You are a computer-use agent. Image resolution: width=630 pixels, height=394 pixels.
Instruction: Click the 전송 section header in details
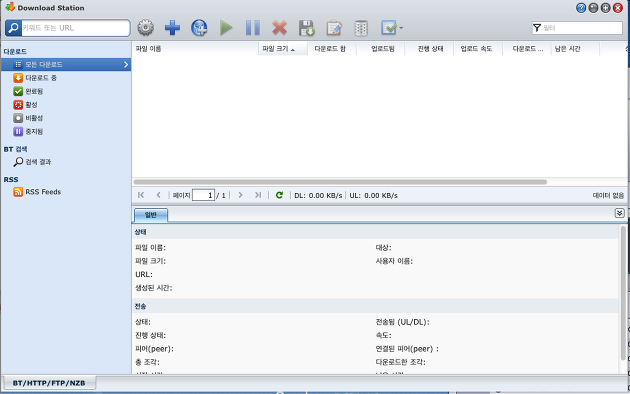[375, 306]
